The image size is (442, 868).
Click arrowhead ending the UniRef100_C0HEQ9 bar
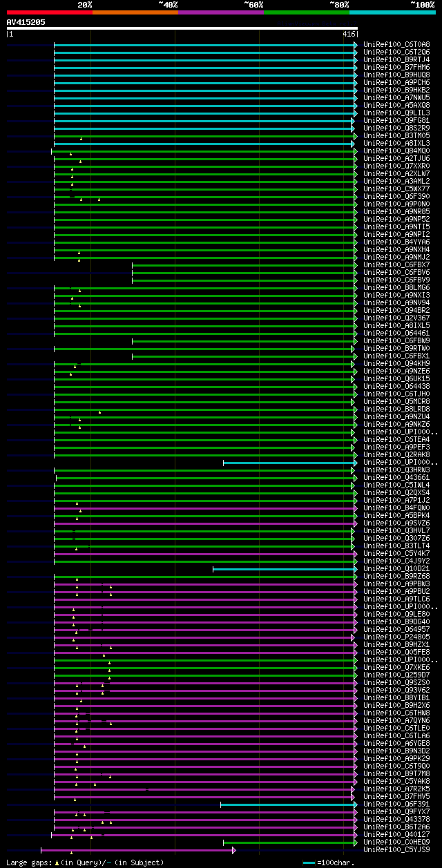coord(355,842)
